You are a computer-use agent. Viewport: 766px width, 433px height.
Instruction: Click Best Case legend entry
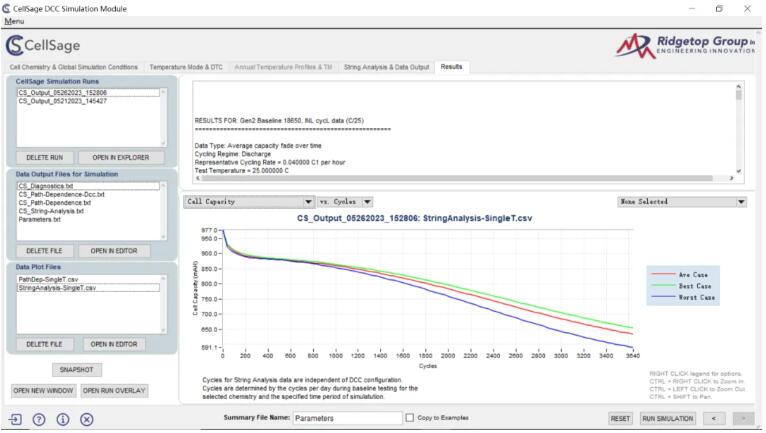coord(681,286)
